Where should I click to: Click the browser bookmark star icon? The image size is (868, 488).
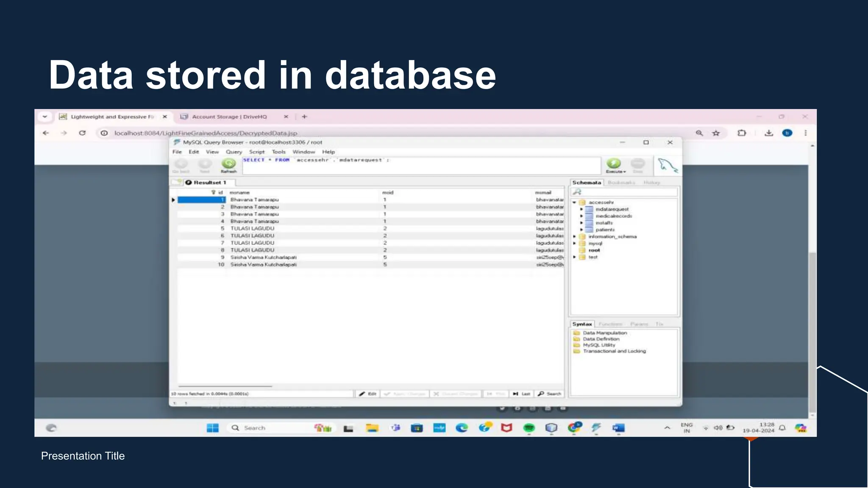click(716, 133)
